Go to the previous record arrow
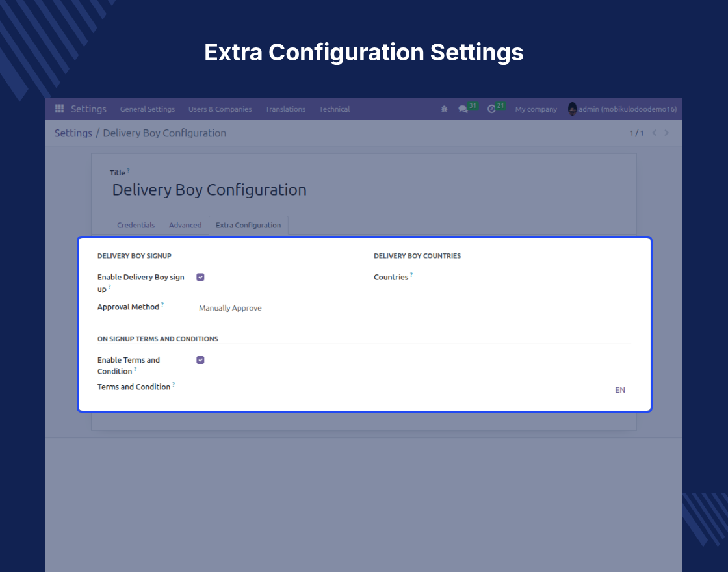Viewport: 728px width, 572px height. click(654, 133)
